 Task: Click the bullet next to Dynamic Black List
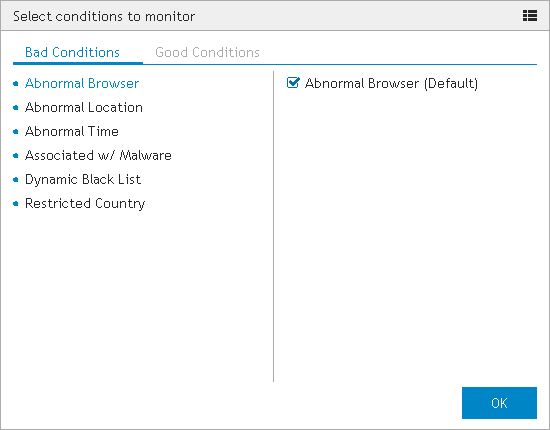pos(15,180)
